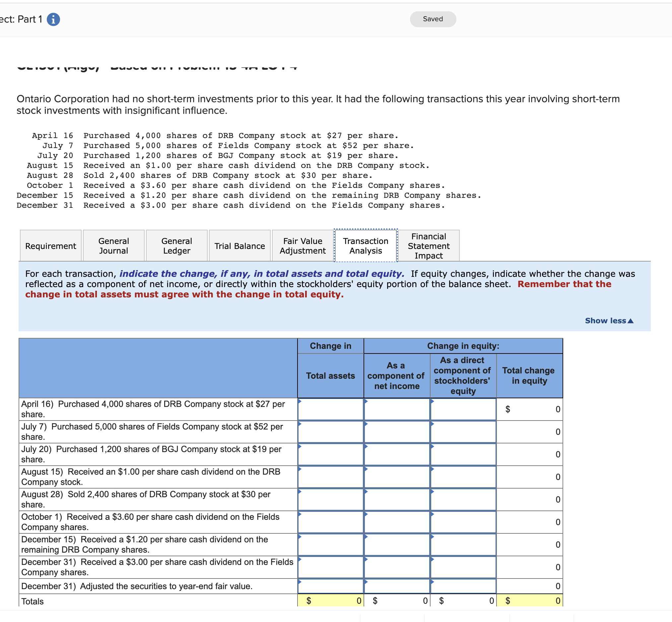Viewport: 672px width, 622px height.
Task: Select the Transaction Analysis tab
Action: pos(366,246)
